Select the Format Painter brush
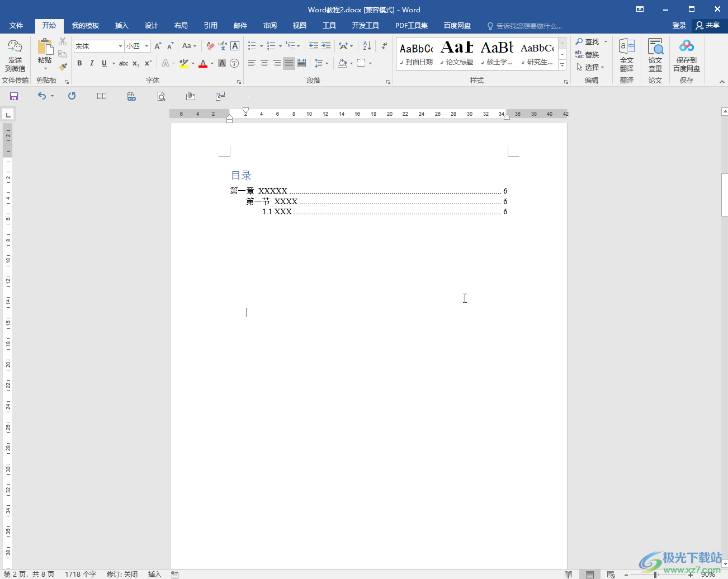 pyautogui.click(x=63, y=67)
